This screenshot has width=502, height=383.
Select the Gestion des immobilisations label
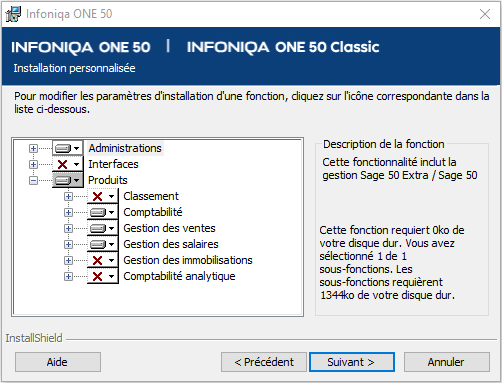[x=188, y=260]
